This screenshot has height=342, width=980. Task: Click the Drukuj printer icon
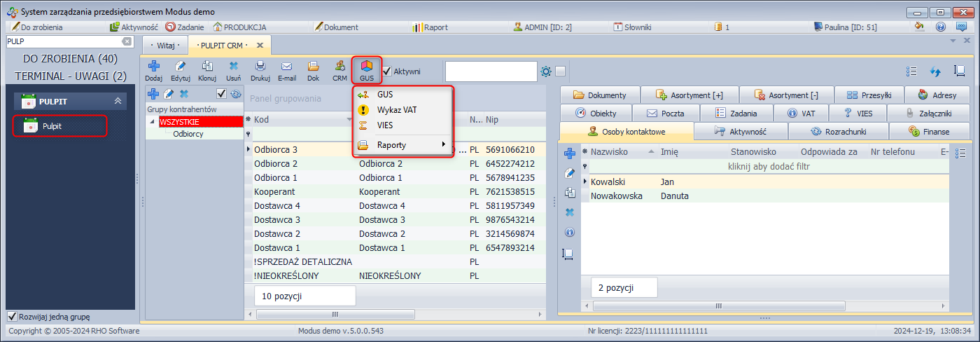[x=260, y=67]
